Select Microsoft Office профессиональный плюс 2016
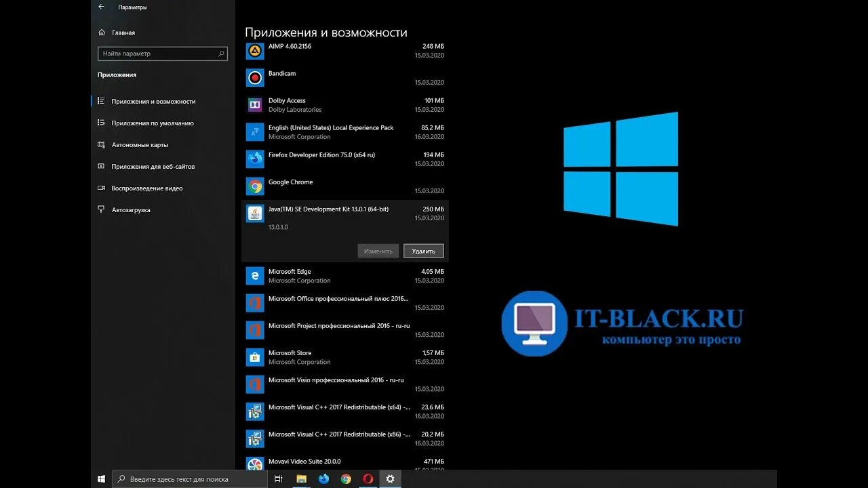Viewport: 868px width, 488px height. pos(345,303)
